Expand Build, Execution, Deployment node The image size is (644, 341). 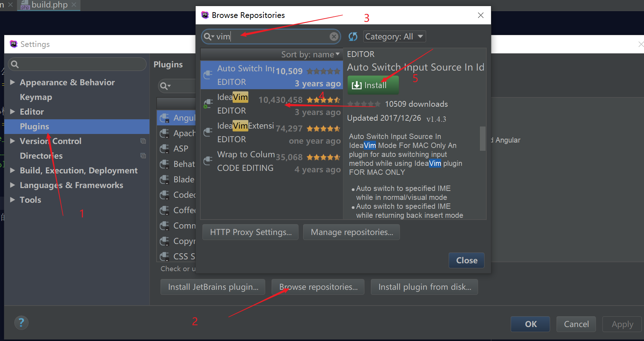(x=13, y=170)
